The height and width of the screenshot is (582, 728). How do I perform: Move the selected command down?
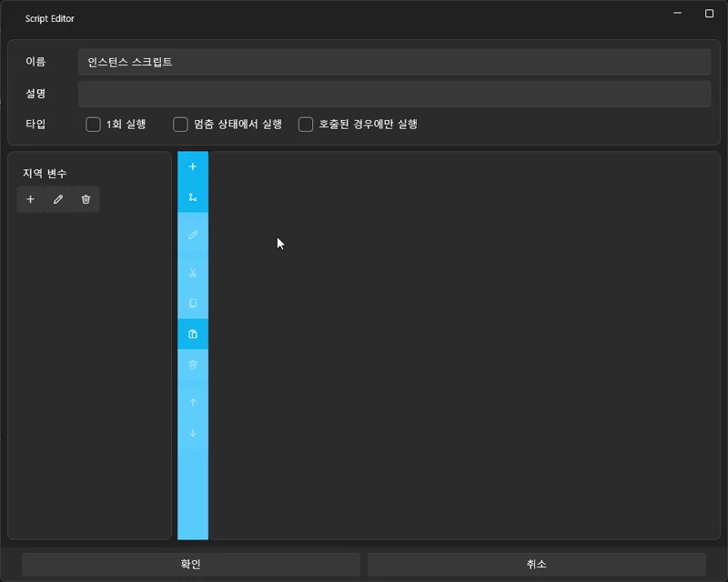point(193,433)
